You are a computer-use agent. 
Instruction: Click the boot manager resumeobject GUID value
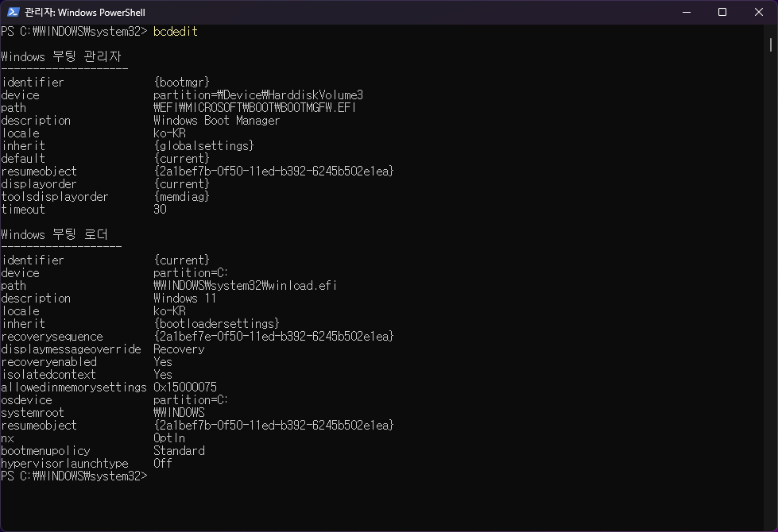(273, 171)
